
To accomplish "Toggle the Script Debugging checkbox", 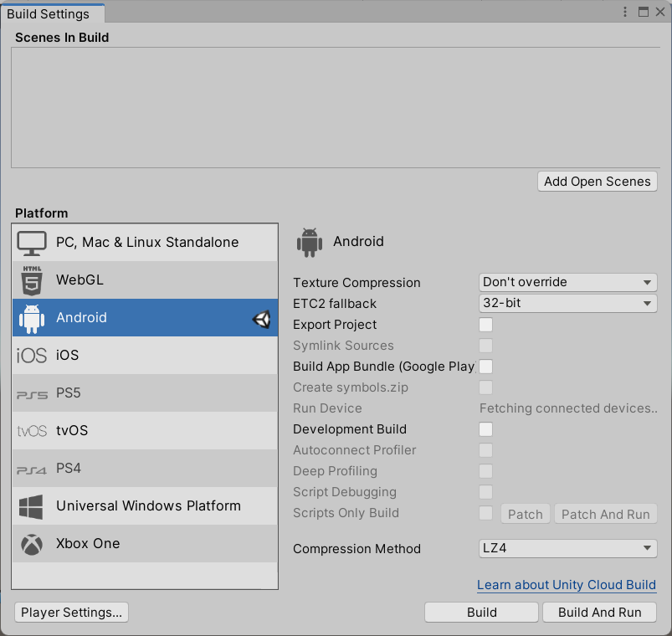I will [485, 492].
